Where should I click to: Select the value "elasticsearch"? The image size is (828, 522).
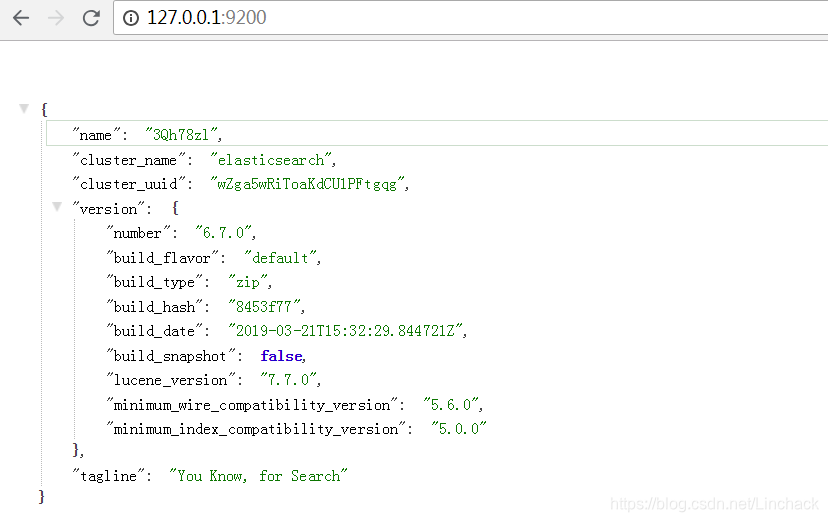(271, 159)
